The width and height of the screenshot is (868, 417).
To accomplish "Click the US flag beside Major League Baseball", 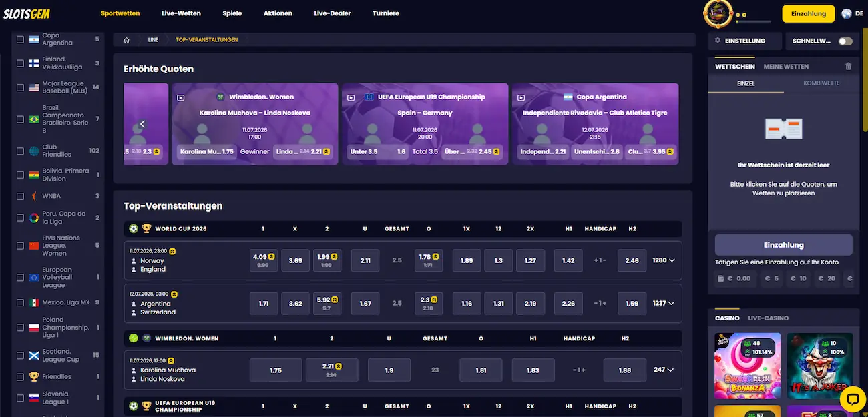I will 34,87.
